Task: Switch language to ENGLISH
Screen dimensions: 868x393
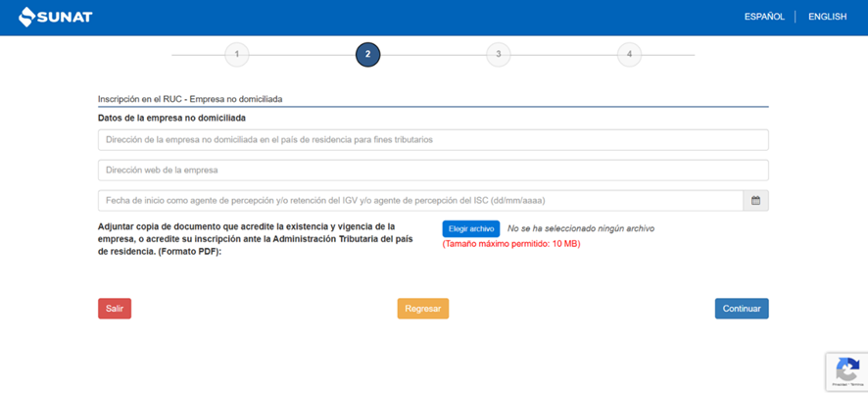Action: pyautogui.click(x=827, y=17)
